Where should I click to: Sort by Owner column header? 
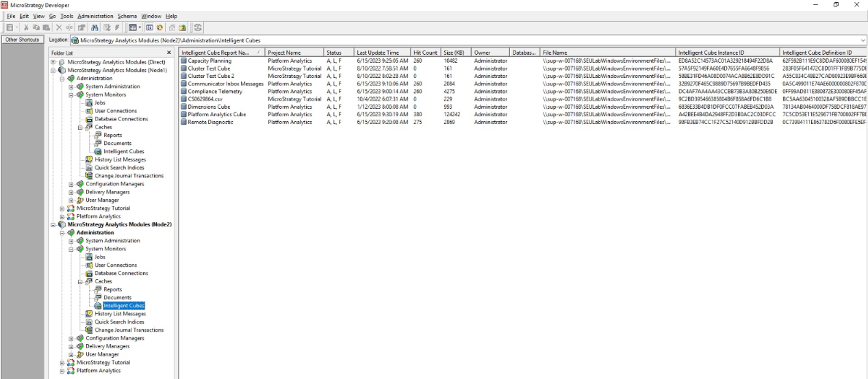coord(490,52)
